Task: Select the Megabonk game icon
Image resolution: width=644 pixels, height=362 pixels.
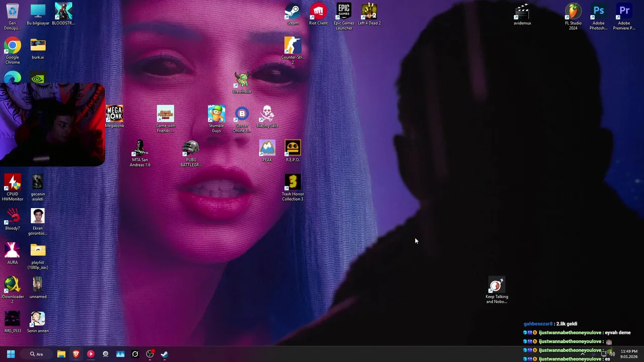Action: [x=114, y=117]
